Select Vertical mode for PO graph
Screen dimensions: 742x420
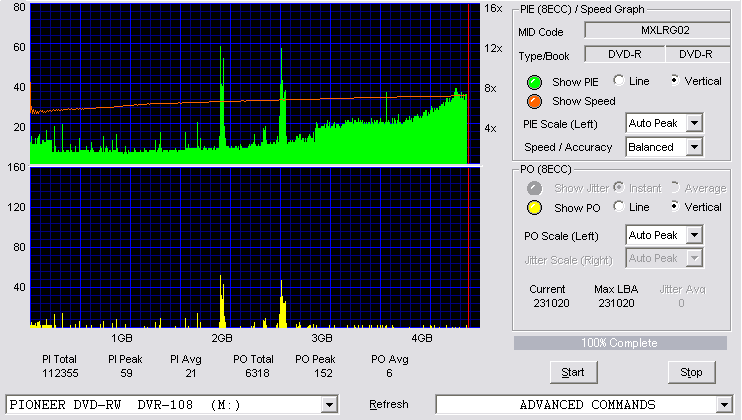[x=675, y=206]
